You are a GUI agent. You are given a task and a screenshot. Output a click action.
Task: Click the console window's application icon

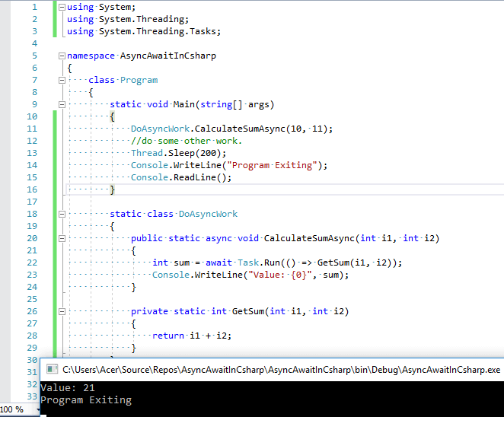(52, 369)
